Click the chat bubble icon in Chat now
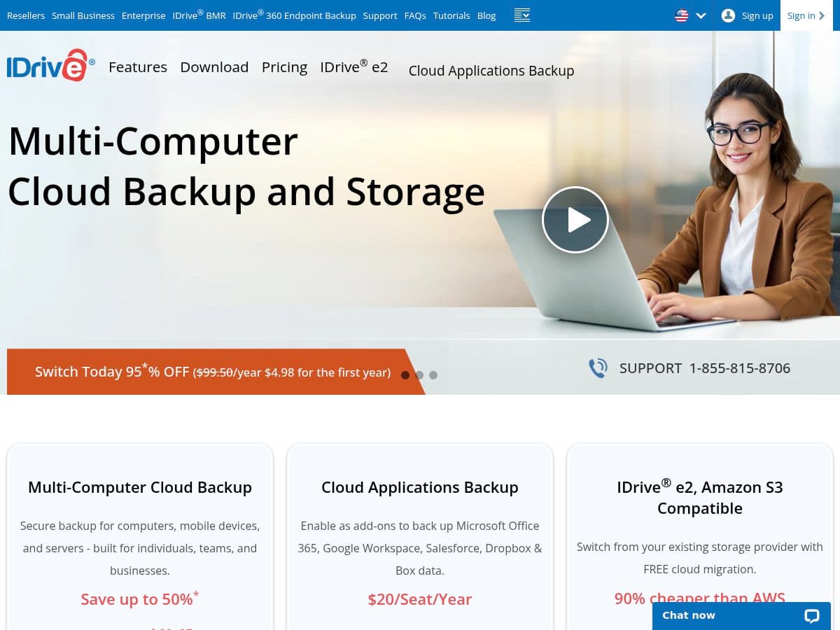The height and width of the screenshot is (630, 840). (x=811, y=616)
